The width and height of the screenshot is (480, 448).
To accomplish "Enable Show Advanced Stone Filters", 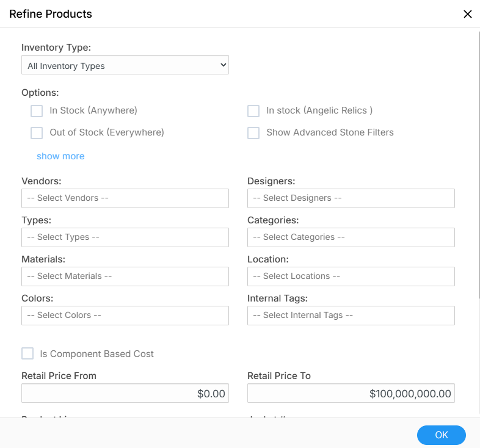I will pos(253,133).
